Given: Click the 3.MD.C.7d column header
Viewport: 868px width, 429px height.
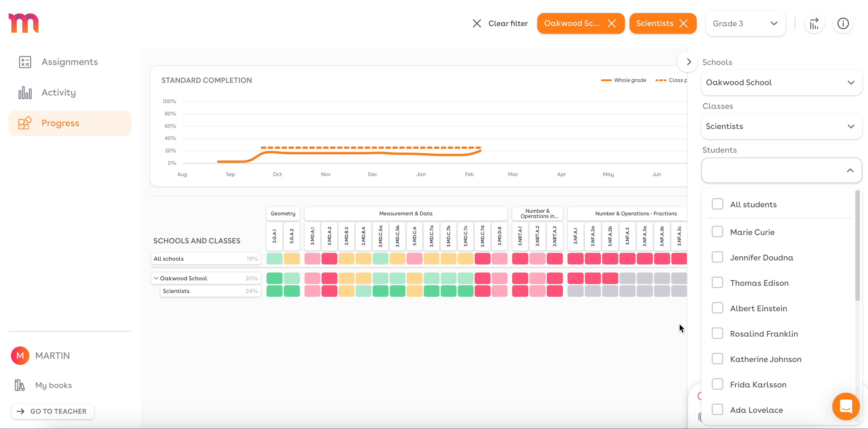Looking at the screenshot, I should click(x=482, y=236).
